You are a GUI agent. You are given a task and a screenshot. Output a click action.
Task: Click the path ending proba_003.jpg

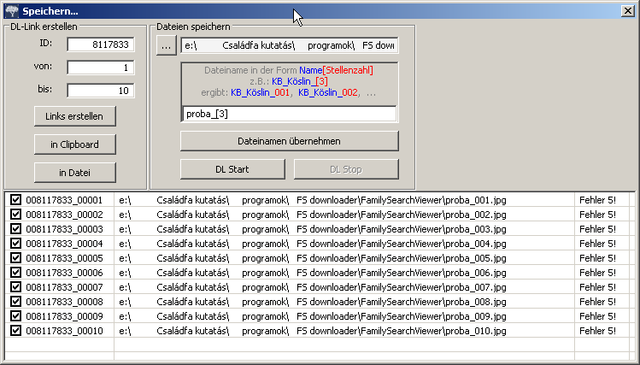click(x=313, y=229)
